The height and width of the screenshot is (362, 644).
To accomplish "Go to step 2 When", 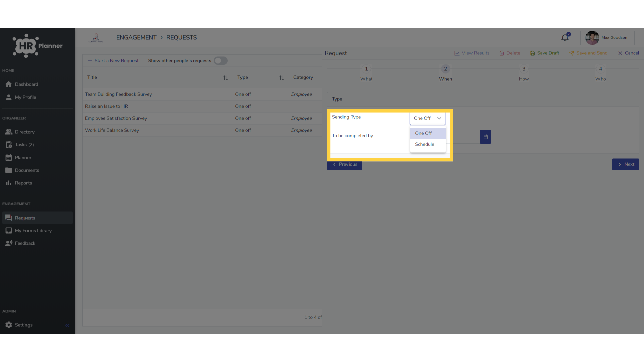I will (x=445, y=73).
